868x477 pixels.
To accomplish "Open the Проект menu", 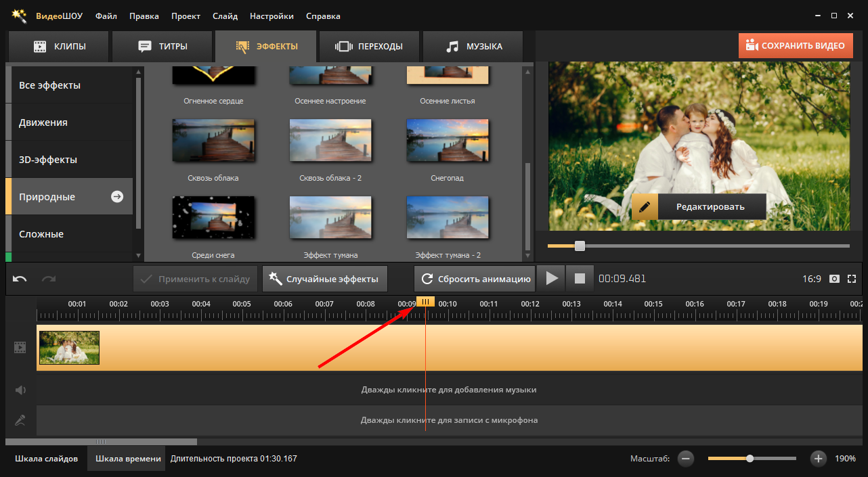I will (186, 16).
